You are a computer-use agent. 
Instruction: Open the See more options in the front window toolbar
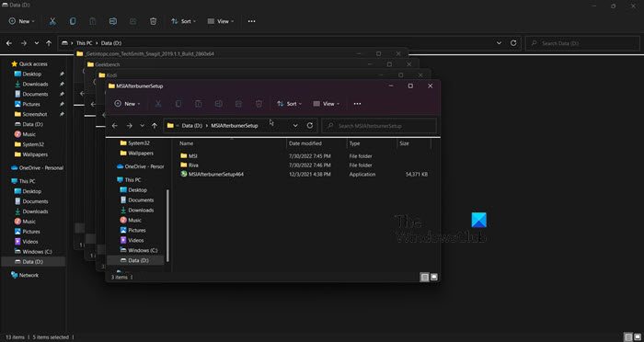(357, 104)
